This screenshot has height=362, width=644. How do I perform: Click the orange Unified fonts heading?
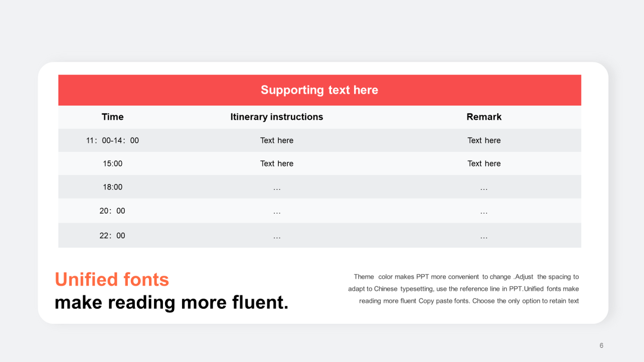pos(112,280)
